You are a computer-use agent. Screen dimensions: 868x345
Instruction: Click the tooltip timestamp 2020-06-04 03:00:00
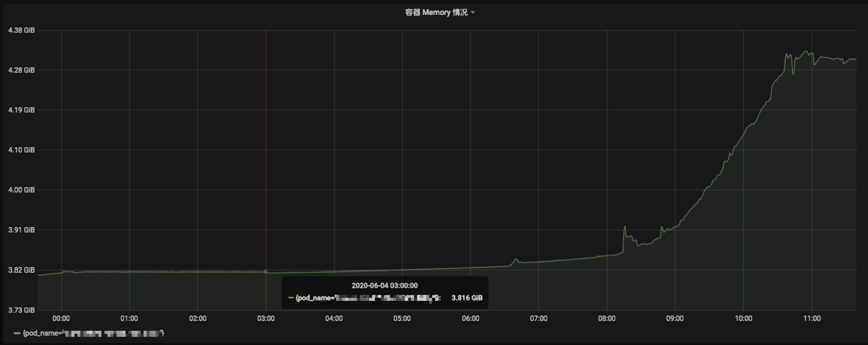[x=385, y=286]
